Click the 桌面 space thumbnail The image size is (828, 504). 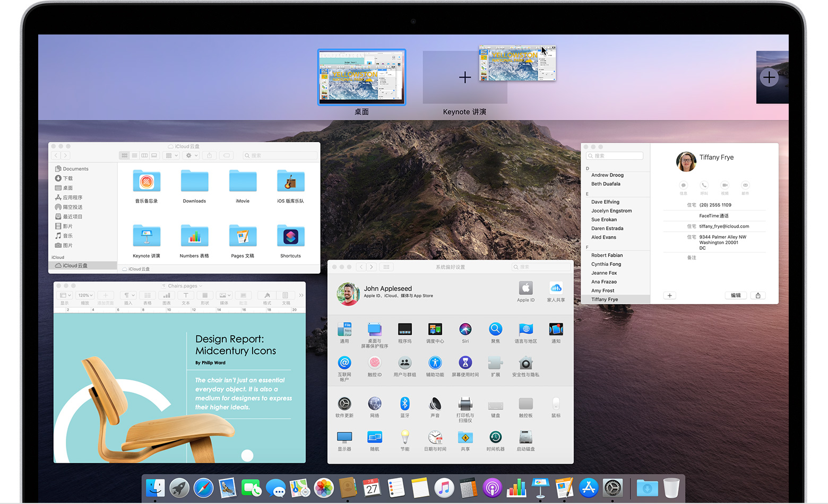click(361, 77)
